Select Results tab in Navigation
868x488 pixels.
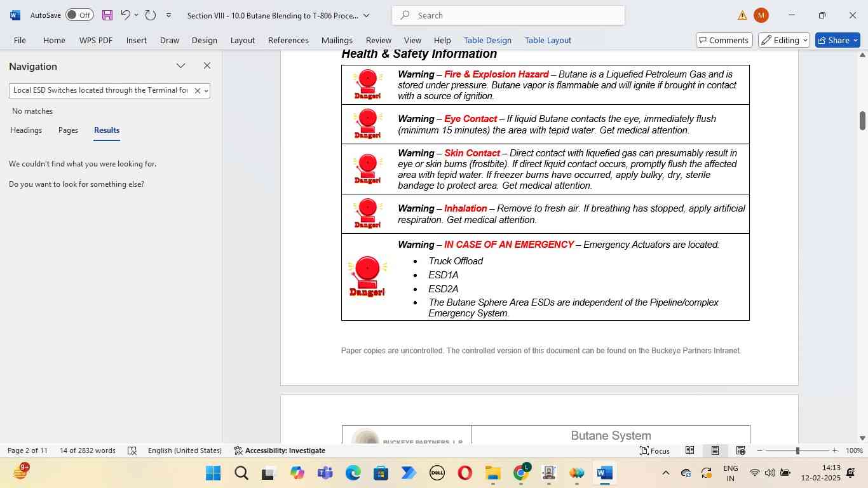point(107,130)
